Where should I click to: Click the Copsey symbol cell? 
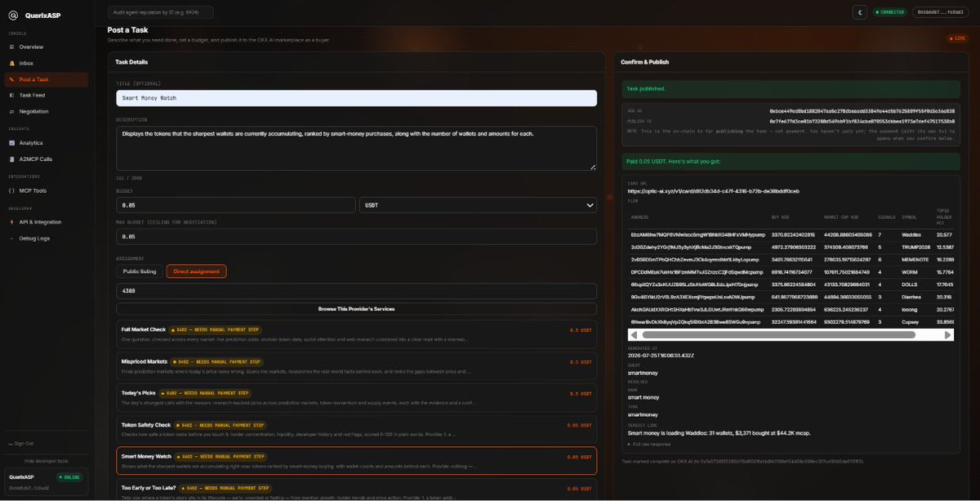point(912,322)
